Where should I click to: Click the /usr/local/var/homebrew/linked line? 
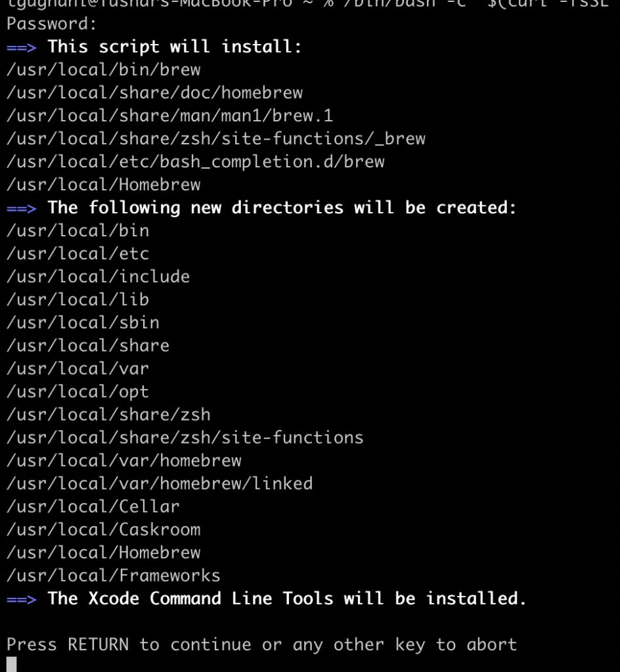160,484
